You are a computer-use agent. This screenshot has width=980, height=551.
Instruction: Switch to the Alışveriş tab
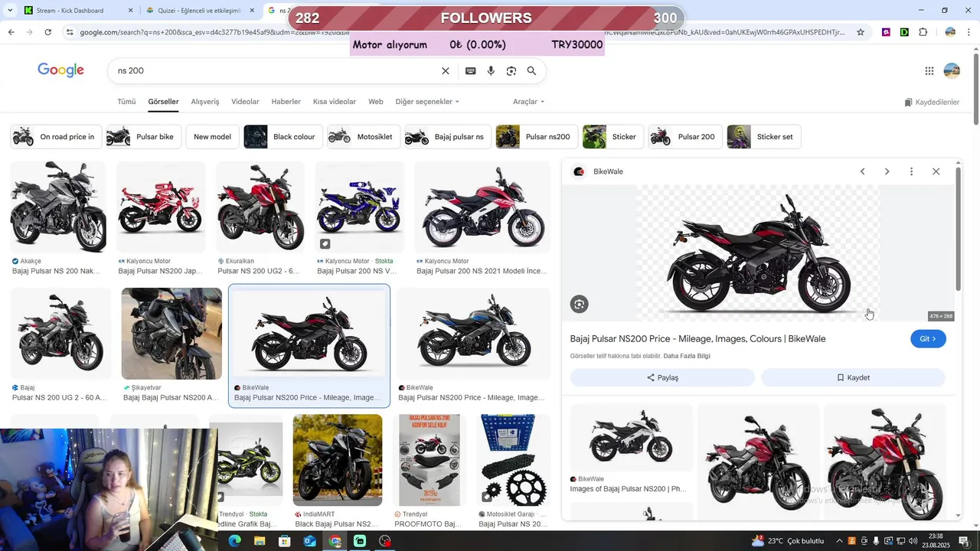(x=205, y=102)
